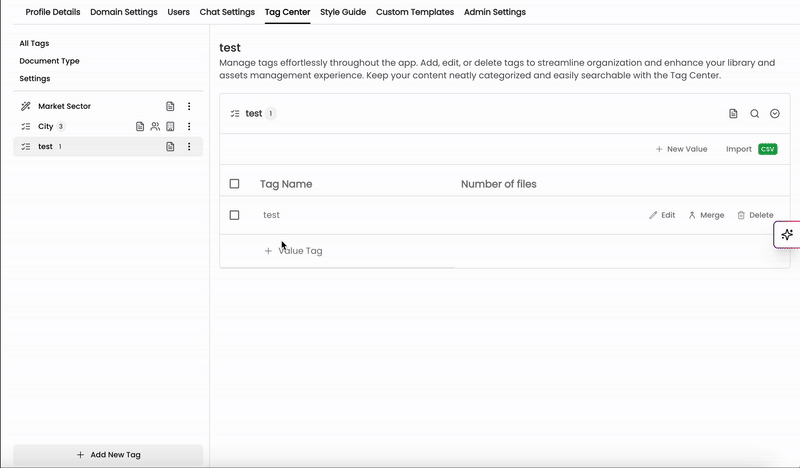This screenshot has width=800, height=468.
Task: Click building icon on City tag row
Action: [x=170, y=127]
